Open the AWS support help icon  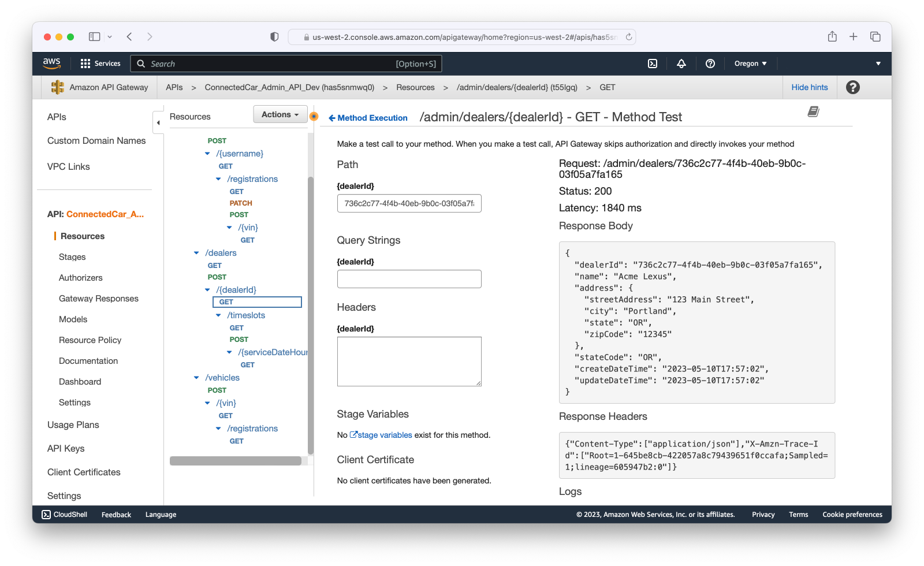coord(710,64)
